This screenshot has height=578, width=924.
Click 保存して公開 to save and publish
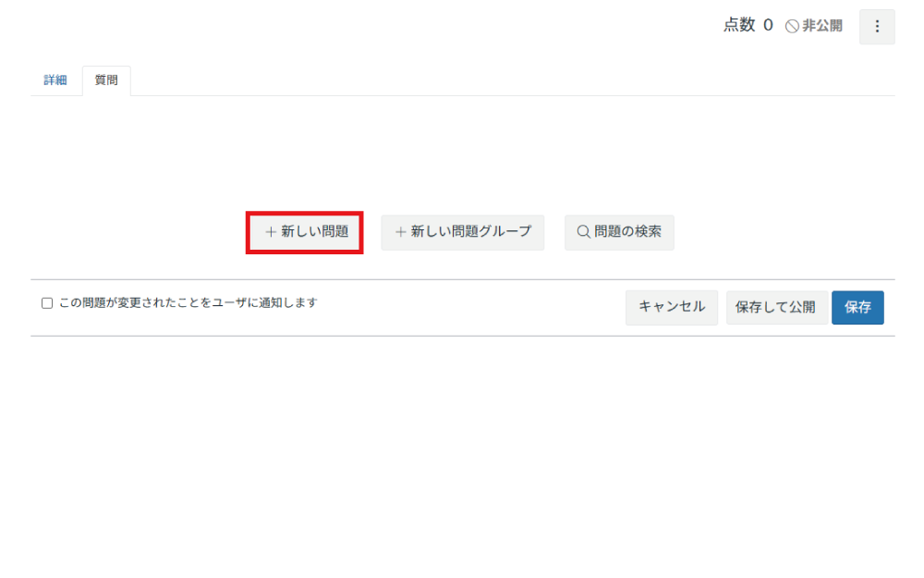pos(775,307)
